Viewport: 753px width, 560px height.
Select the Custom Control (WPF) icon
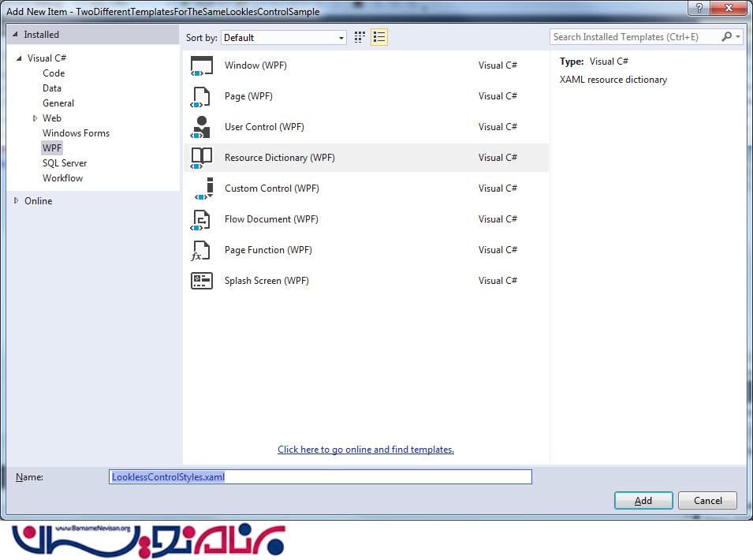(x=202, y=189)
